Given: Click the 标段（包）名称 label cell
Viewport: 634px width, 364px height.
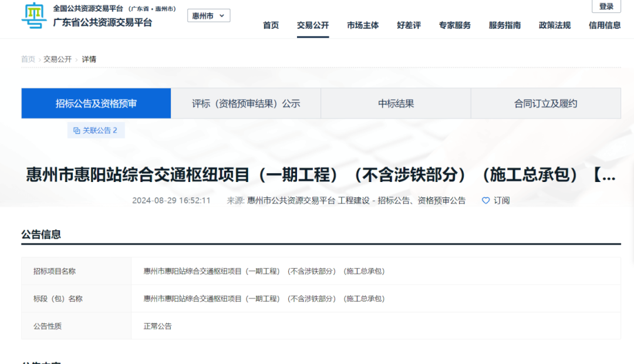Looking at the screenshot, I should click(x=76, y=299).
